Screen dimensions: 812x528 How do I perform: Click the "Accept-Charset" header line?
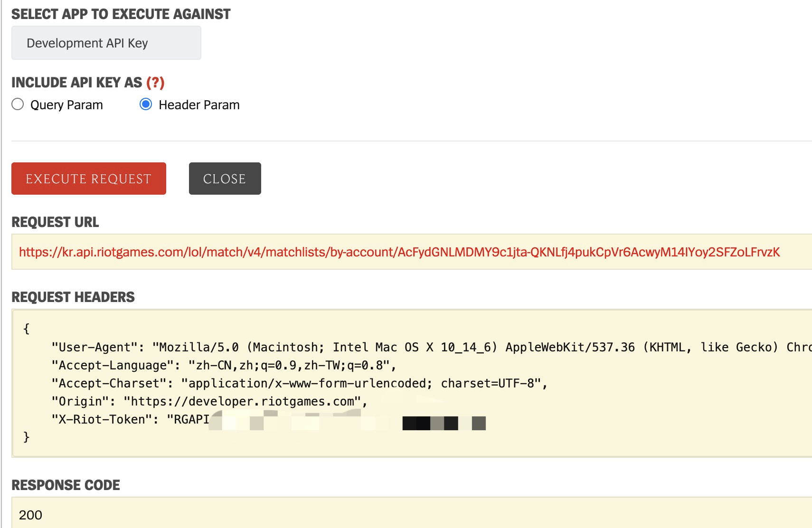point(300,383)
